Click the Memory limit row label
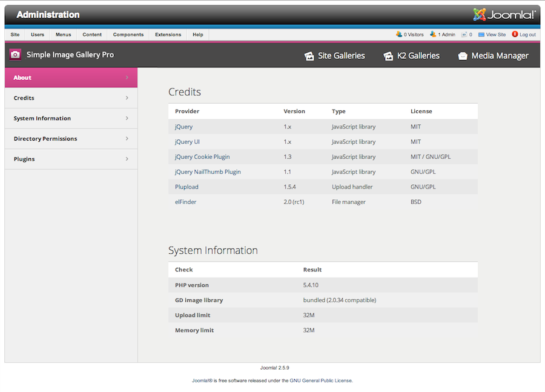Image resolution: width=545 pixels, height=392 pixels. [x=194, y=330]
